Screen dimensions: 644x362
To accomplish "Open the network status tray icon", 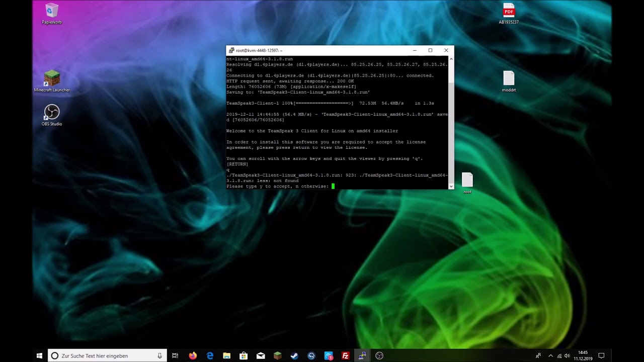I will (559, 355).
